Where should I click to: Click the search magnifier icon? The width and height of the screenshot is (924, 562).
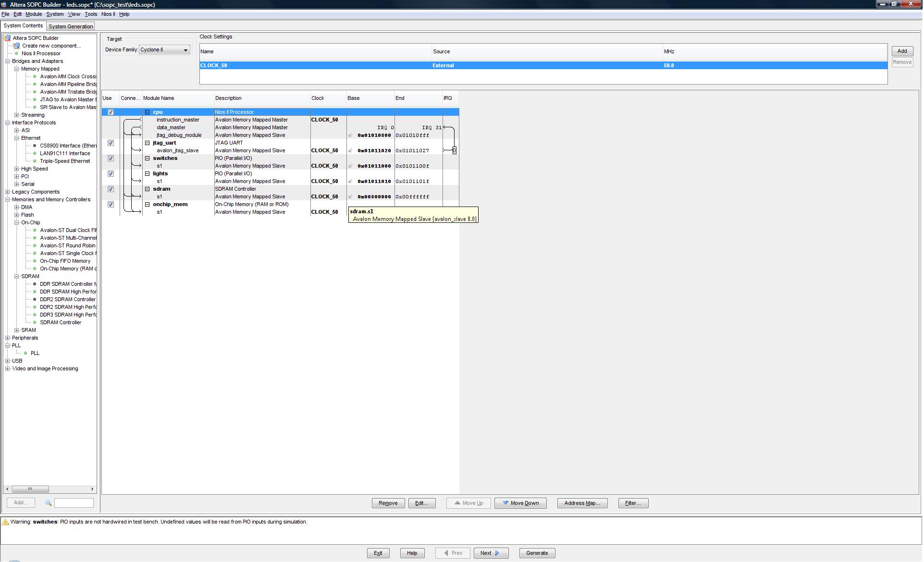pos(48,503)
